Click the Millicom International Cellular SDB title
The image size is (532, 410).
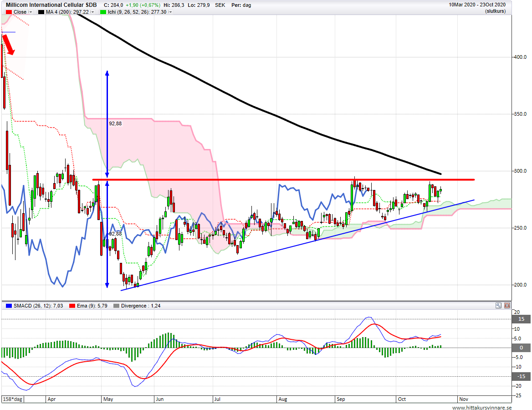51,5
